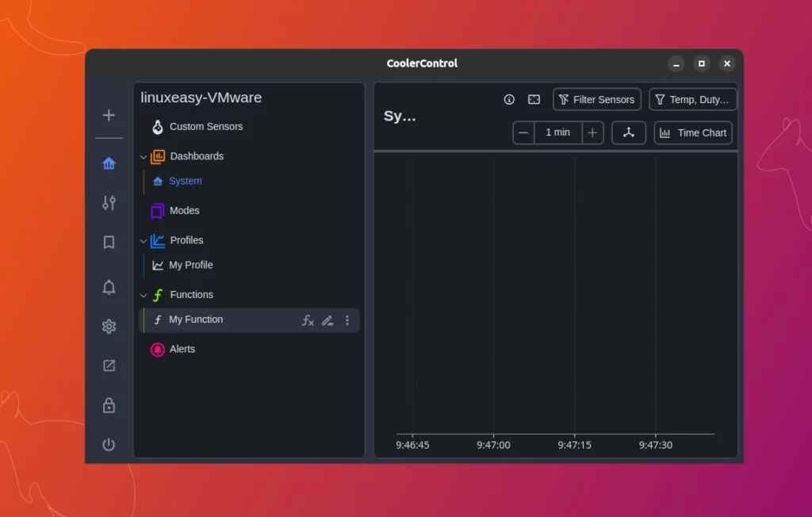The image size is (812, 517).
Task: Toggle the Temp, Duty filter
Action: pos(693,99)
